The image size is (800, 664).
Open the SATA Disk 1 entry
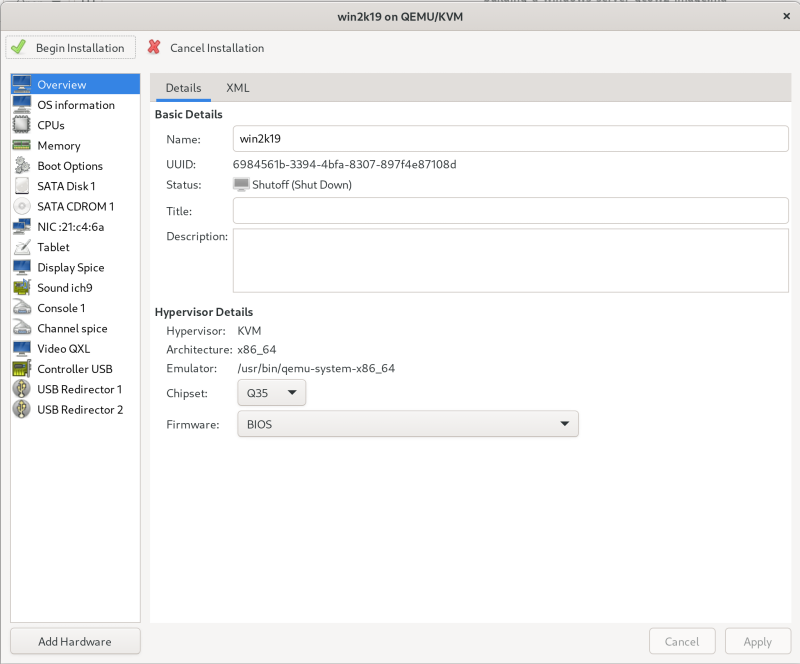point(75,186)
